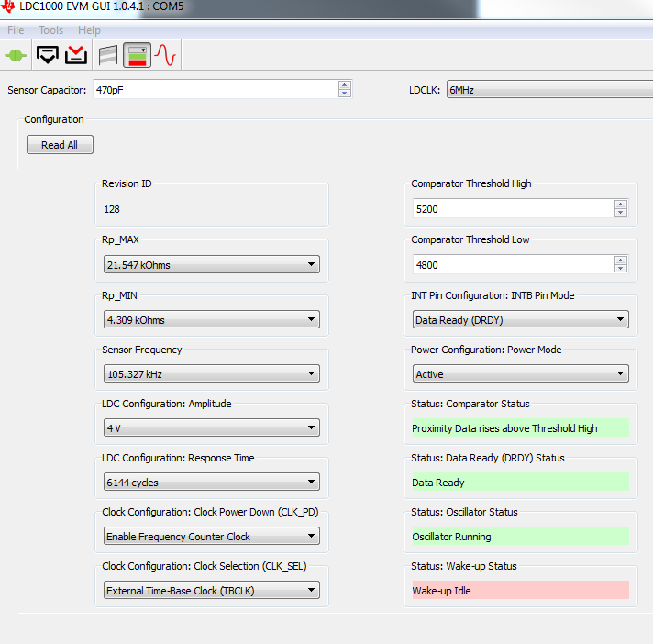Image resolution: width=653 pixels, height=644 pixels.
Task: Click the Rp_MAX group label
Action: tap(120, 239)
